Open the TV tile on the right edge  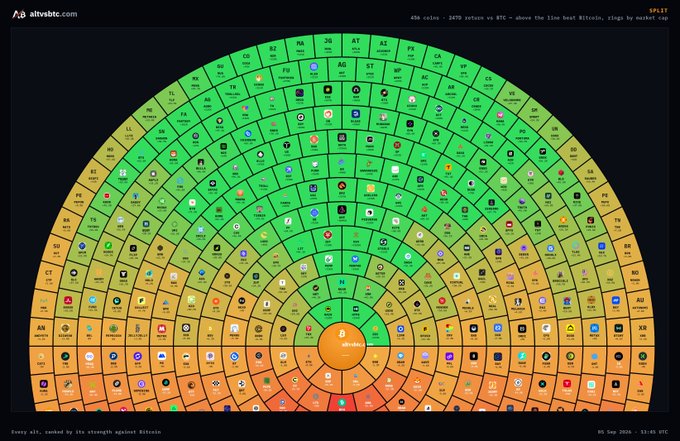617,223
